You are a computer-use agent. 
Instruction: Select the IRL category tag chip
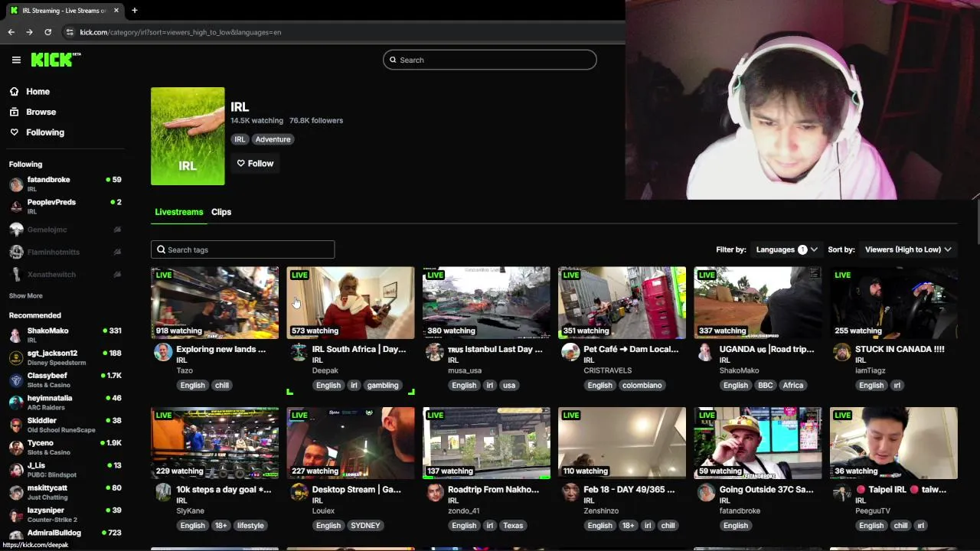coord(240,139)
